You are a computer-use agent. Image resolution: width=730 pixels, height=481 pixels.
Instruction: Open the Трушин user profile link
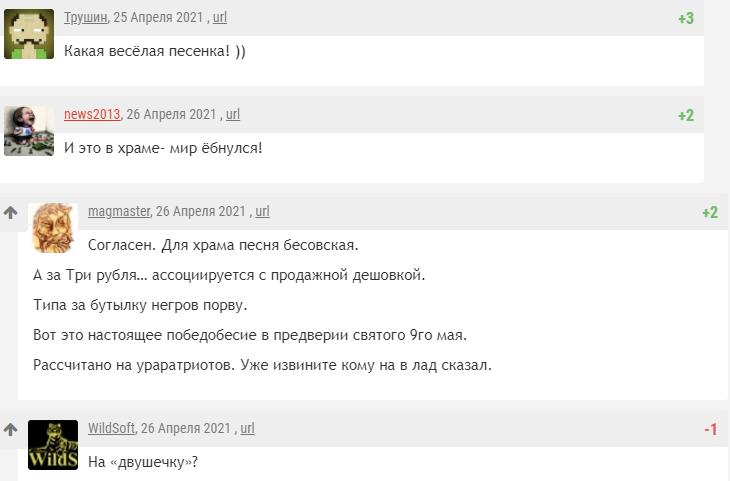coord(85,17)
